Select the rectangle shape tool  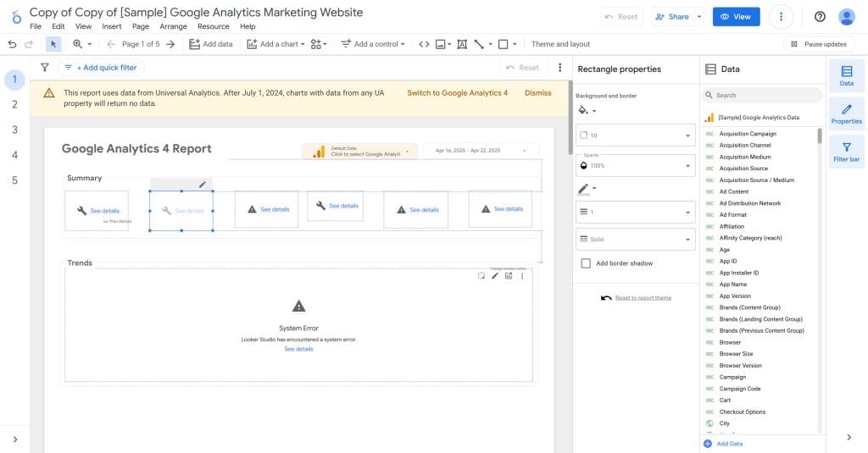tap(504, 44)
